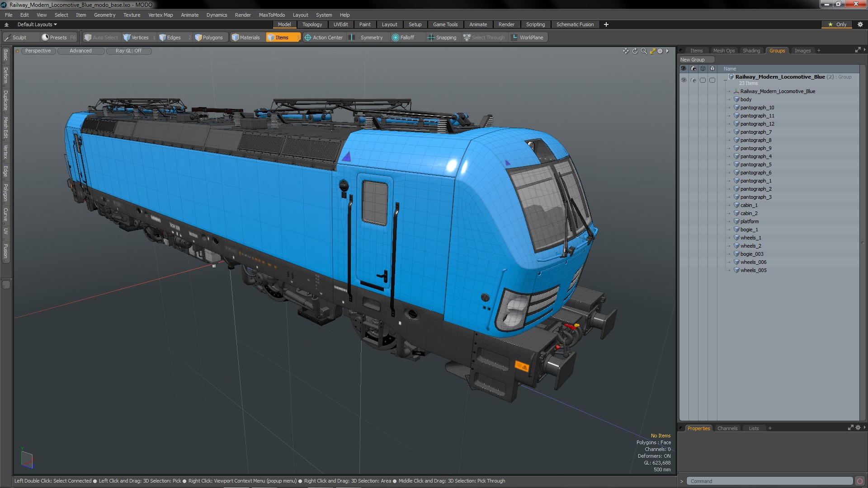Click the Falloff tool icon

click(x=396, y=38)
